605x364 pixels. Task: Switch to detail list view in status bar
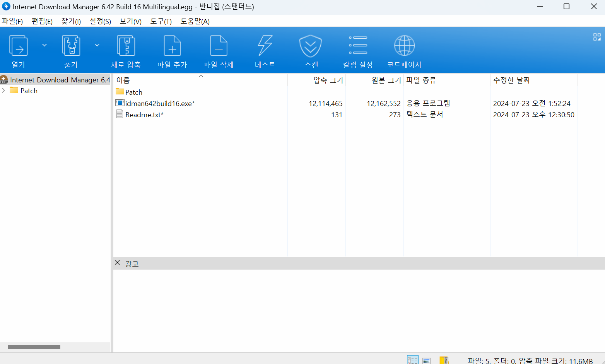point(413,360)
